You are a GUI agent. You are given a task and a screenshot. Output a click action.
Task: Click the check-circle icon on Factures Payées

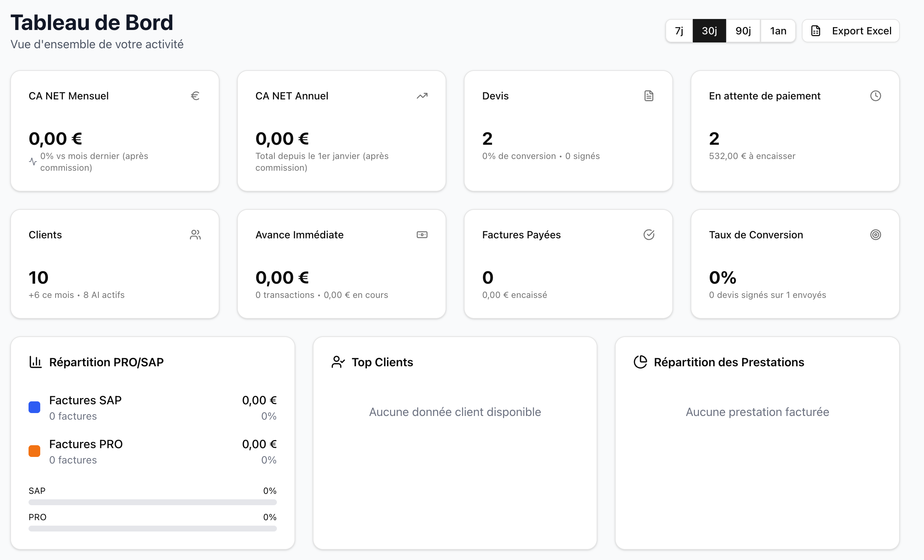[649, 235]
